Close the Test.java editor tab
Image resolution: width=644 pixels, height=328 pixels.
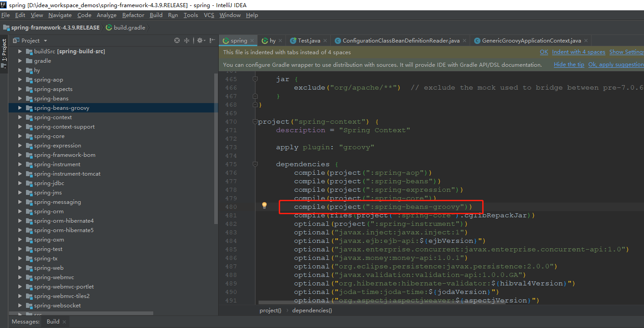coord(325,41)
